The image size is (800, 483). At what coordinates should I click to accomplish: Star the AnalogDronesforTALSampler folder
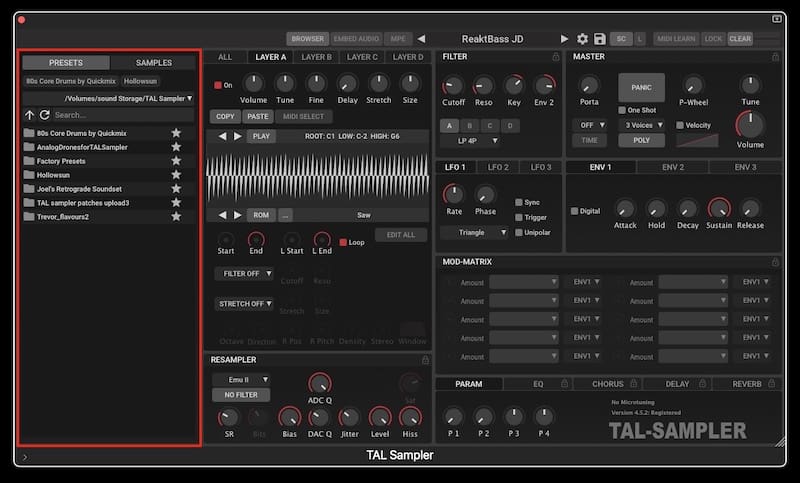coord(176,147)
